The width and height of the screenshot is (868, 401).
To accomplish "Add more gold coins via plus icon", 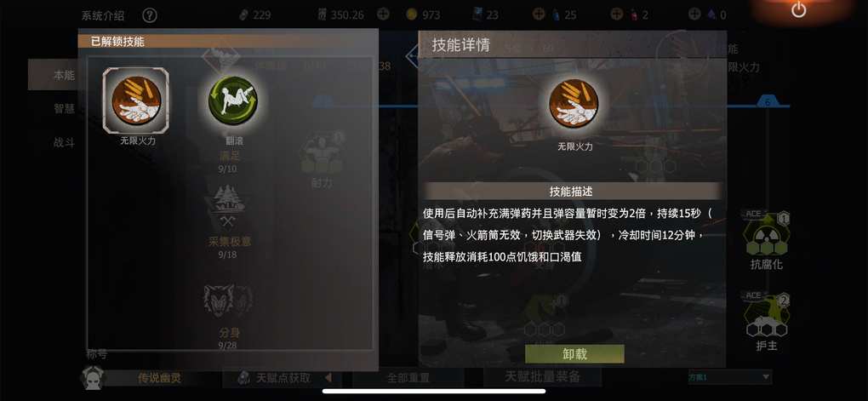I will pos(384,14).
